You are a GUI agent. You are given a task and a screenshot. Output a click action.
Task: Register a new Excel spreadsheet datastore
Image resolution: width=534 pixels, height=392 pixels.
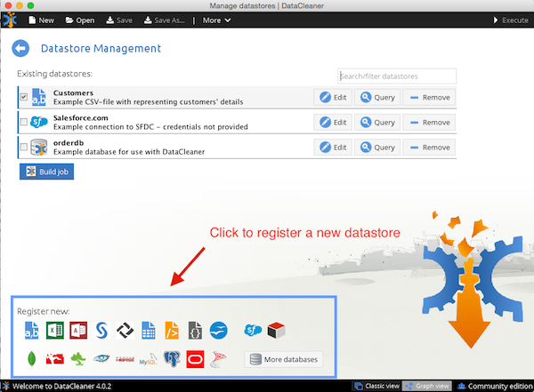[x=55, y=331]
